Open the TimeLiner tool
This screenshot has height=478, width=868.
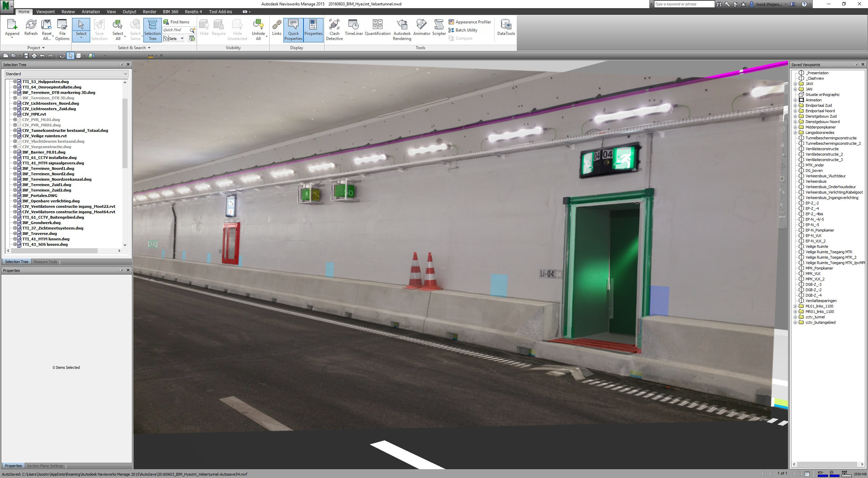pos(354,27)
